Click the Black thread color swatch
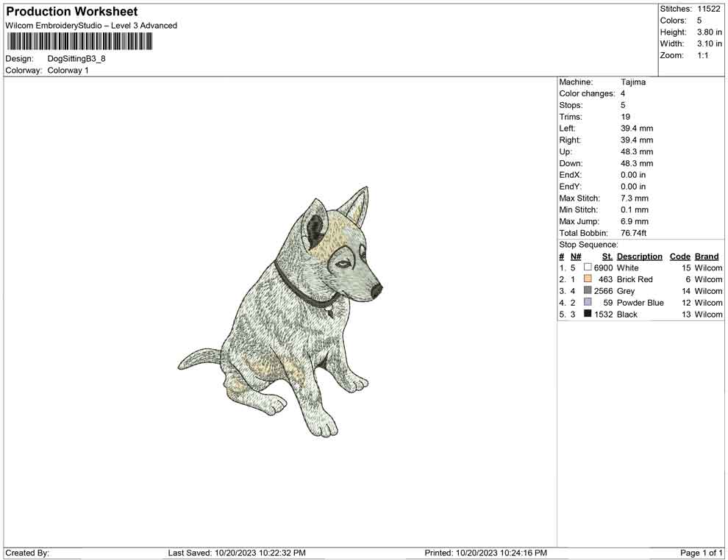 (x=588, y=314)
